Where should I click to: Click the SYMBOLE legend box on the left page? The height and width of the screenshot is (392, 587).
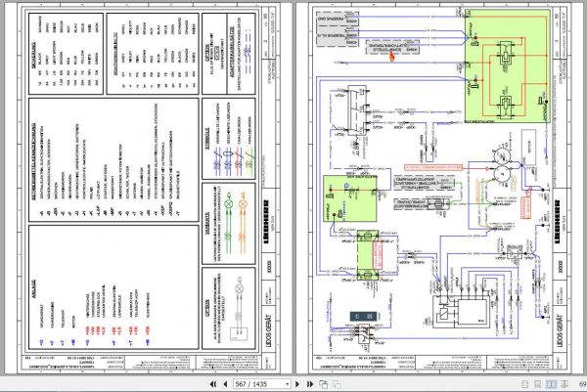click(228, 139)
